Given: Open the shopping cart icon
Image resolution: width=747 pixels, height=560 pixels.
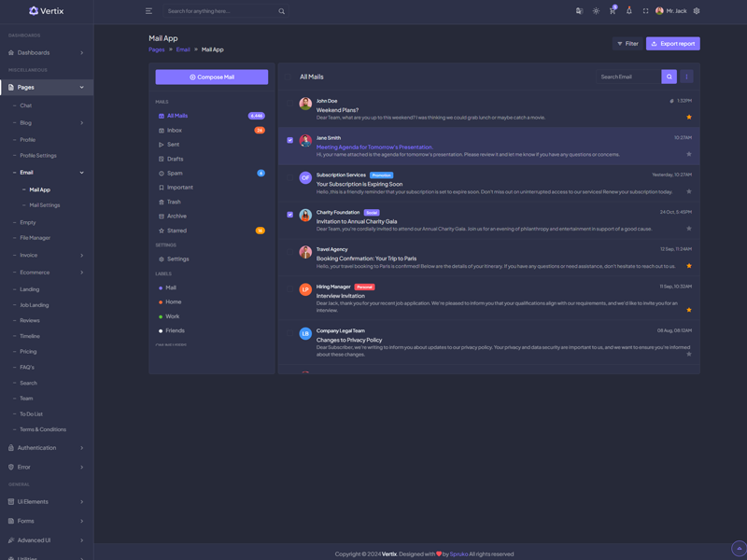Looking at the screenshot, I should click(x=613, y=11).
